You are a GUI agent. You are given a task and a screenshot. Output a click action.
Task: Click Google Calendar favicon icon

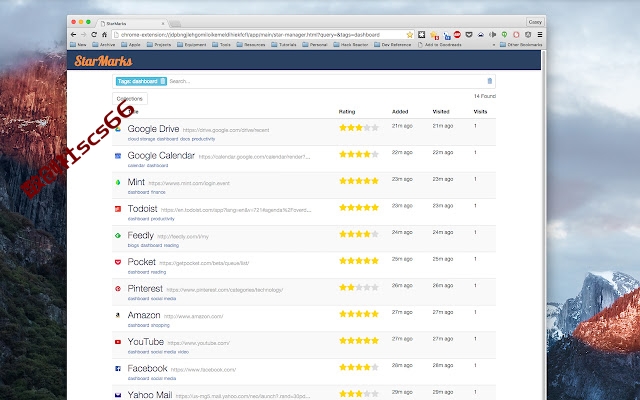coord(118,156)
